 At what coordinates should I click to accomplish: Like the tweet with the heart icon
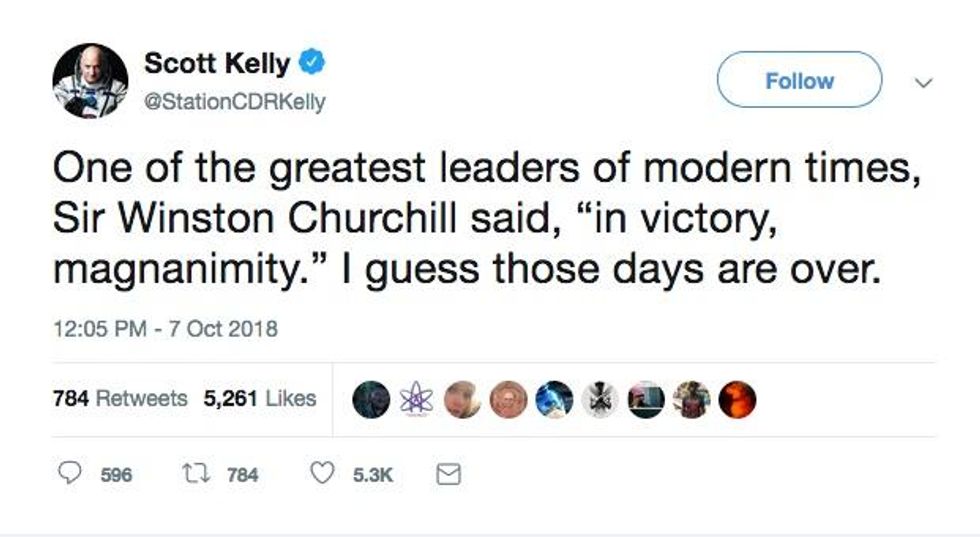coord(321,476)
